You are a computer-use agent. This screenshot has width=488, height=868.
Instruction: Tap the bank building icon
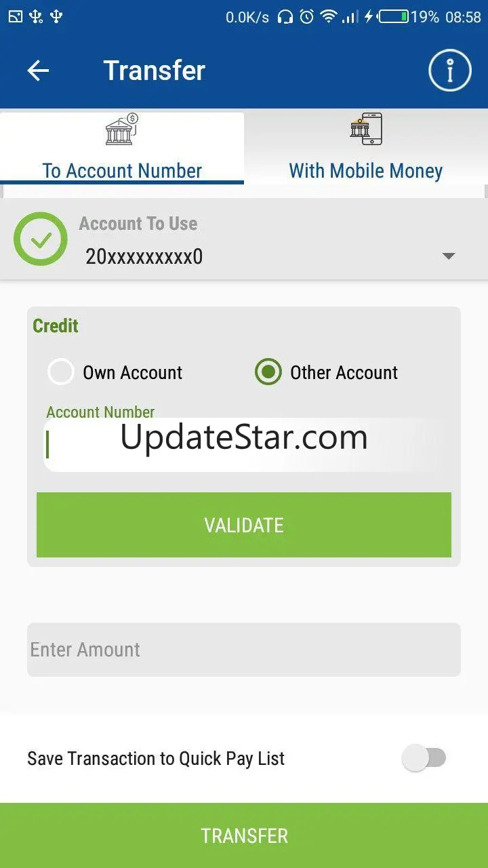point(122,129)
